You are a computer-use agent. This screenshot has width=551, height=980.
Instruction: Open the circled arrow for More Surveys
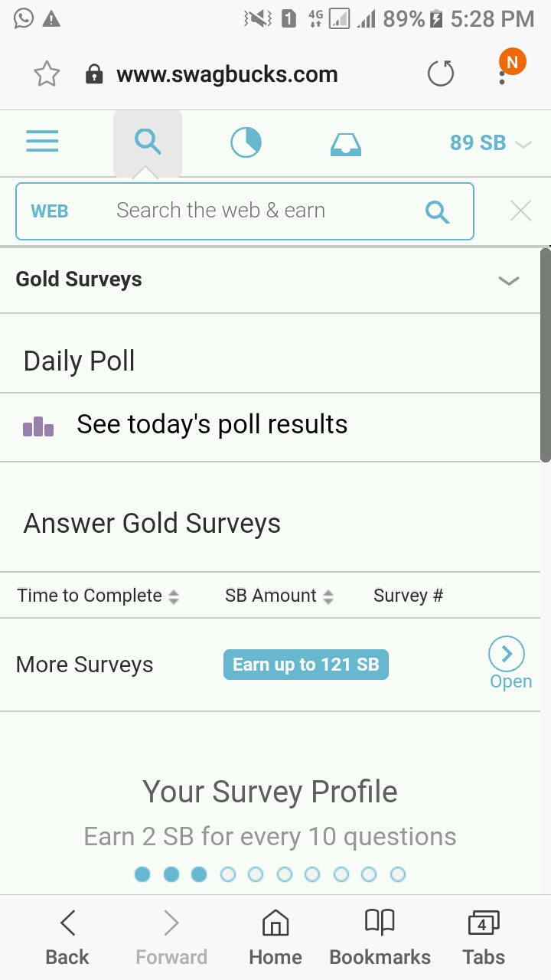pos(507,655)
